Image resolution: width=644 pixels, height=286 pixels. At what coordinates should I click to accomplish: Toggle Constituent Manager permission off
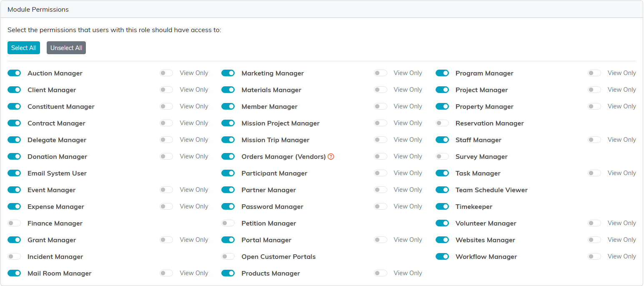(x=14, y=107)
